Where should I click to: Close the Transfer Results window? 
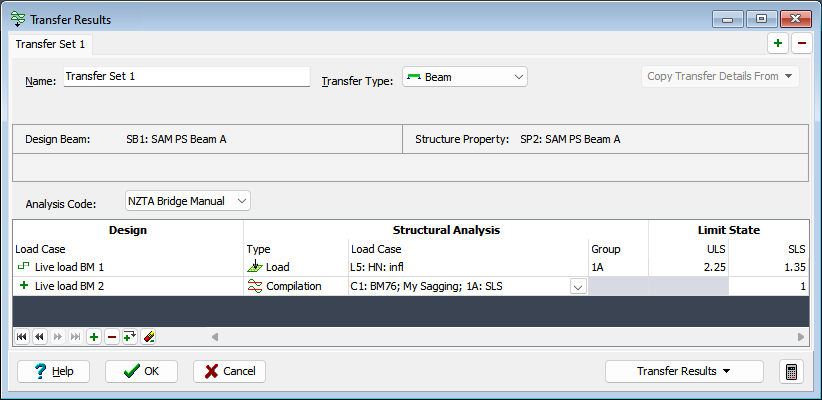pyautogui.click(x=796, y=19)
